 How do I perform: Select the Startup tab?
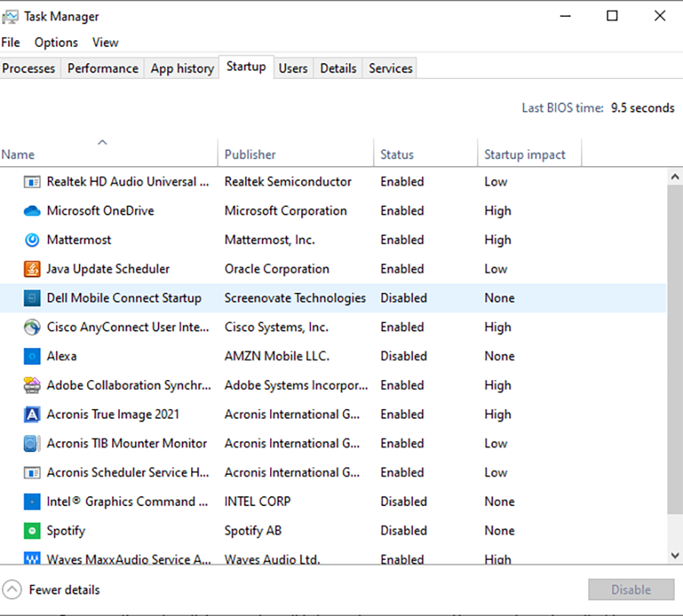click(x=246, y=67)
